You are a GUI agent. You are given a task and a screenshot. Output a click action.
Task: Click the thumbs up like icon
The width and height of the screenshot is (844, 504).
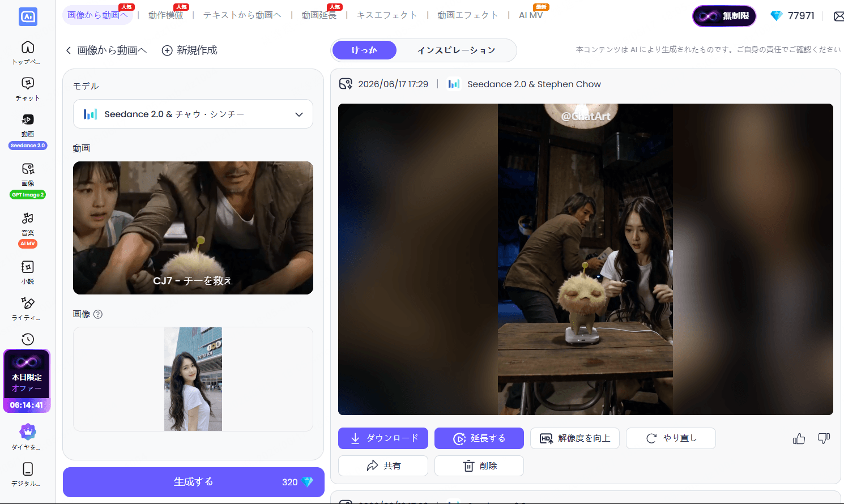[x=799, y=439]
